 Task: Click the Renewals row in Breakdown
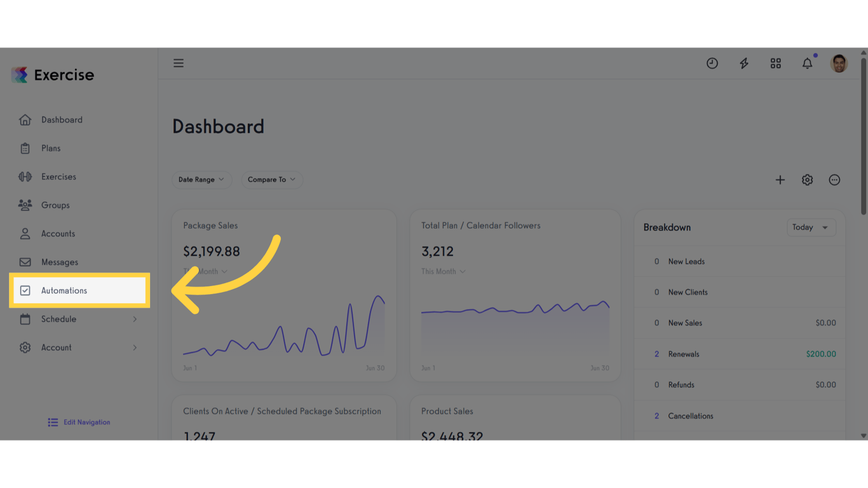740,354
